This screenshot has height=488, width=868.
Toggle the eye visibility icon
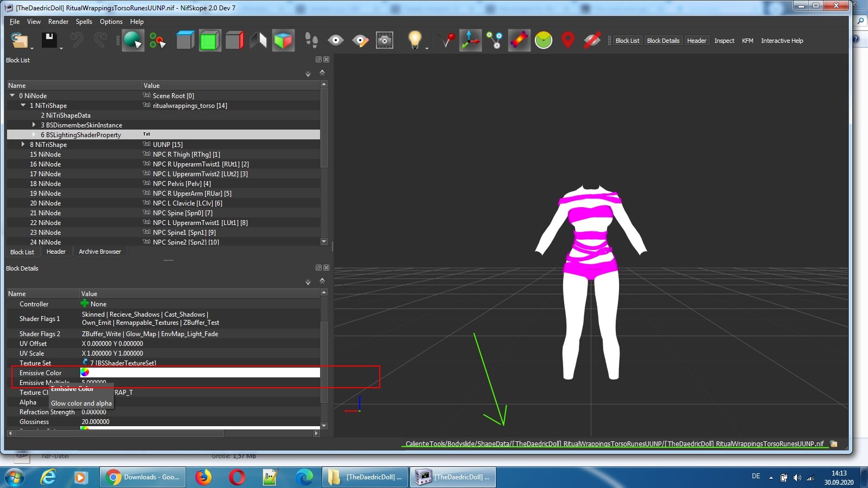tap(336, 41)
